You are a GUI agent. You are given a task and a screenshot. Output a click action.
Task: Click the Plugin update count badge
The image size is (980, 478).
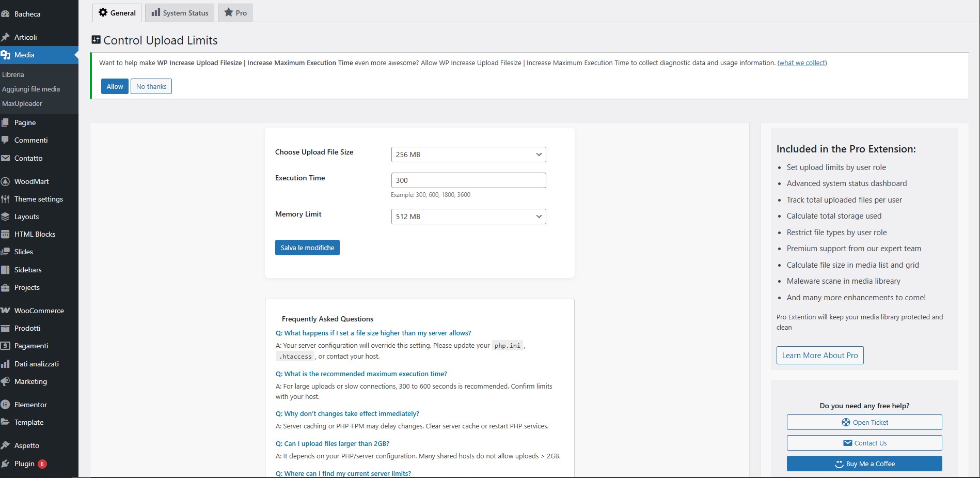[42, 464]
